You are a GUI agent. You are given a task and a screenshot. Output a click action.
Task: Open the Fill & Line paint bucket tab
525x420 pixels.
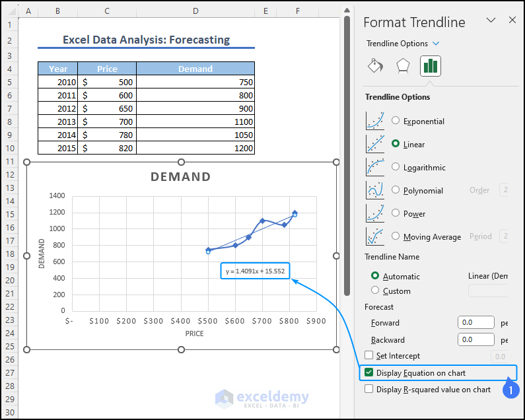(x=375, y=65)
